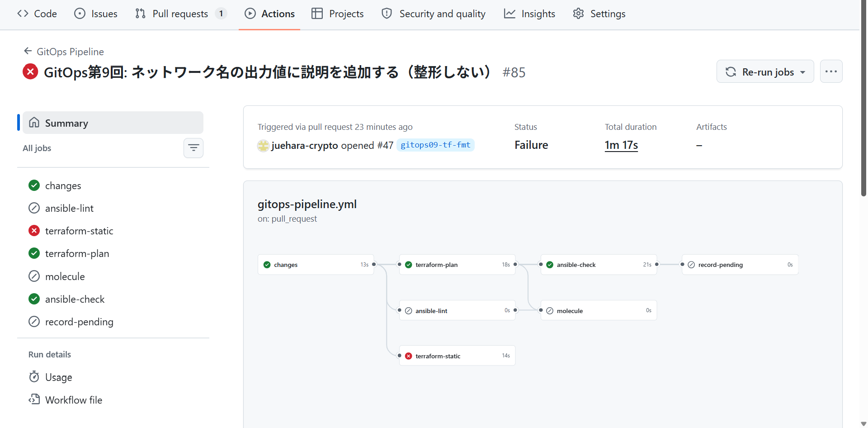
Task: Click the green check icon beside sidebar changes job
Action: pyautogui.click(x=34, y=185)
